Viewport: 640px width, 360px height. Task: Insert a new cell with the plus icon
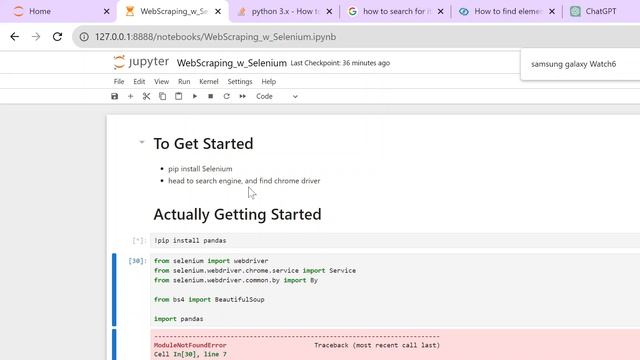[130, 96]
